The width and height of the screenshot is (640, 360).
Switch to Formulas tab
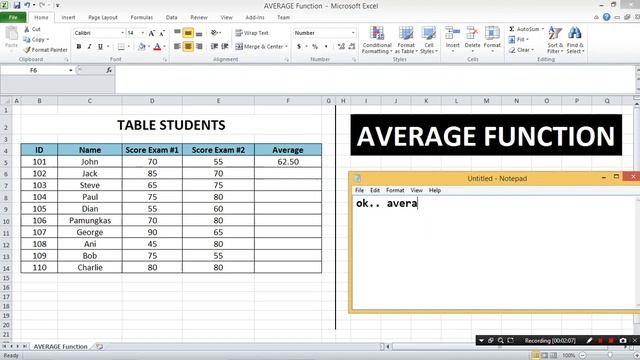click(142, 18)
